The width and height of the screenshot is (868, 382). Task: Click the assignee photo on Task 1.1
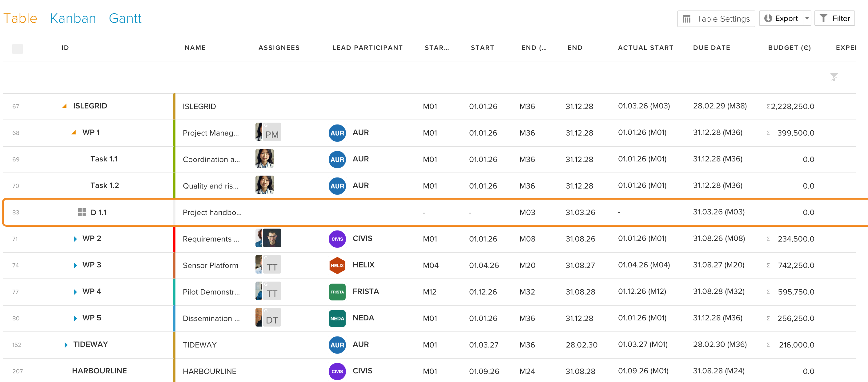pyautogui.click(x=264, y=158)
